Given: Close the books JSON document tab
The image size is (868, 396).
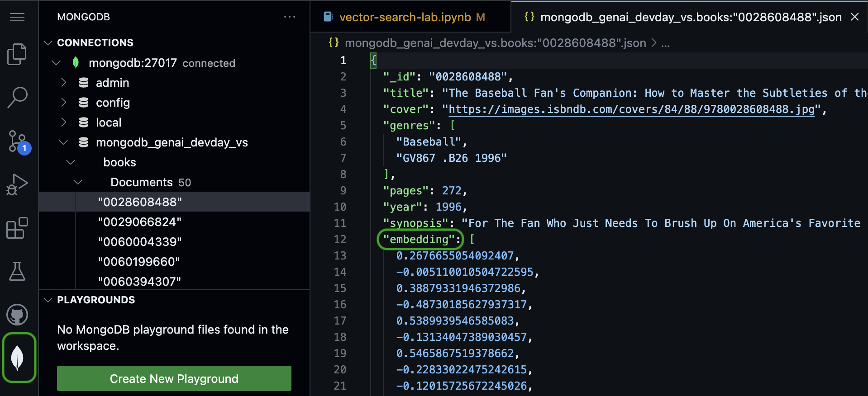Looking at the screenshot, I should [855, 17].
